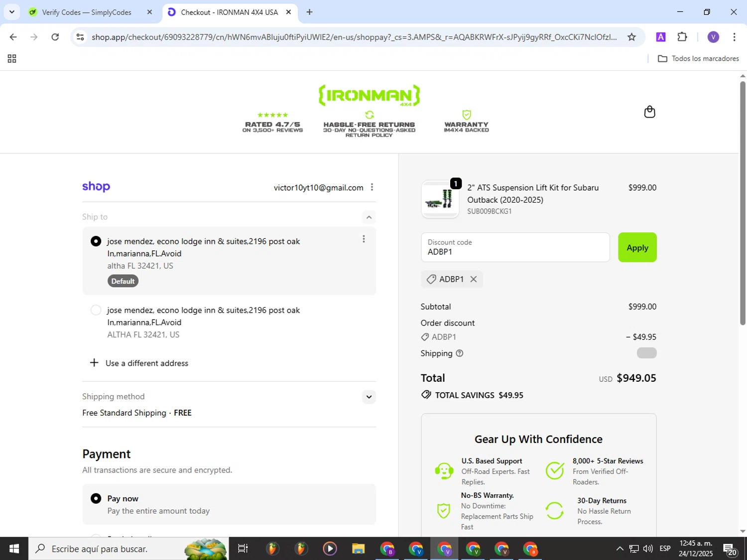
Task: Open volume control in system tray
Action: (x=648, y=549)
